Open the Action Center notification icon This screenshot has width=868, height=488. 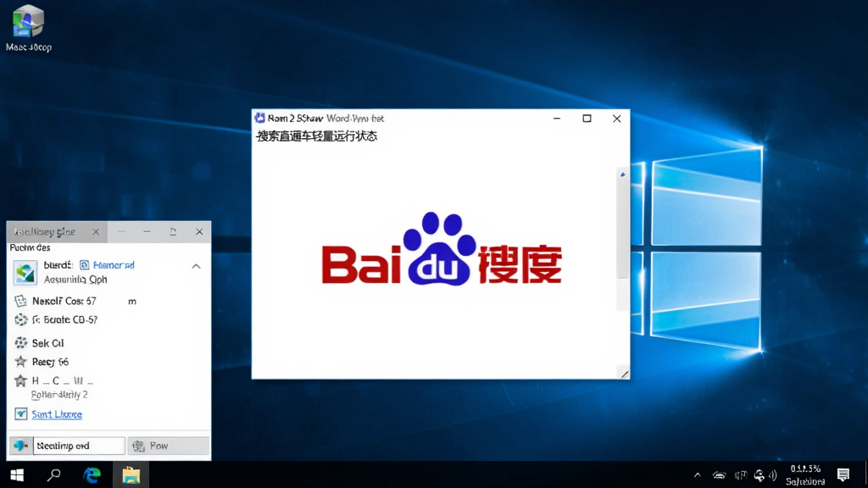(x=843, y=474)
